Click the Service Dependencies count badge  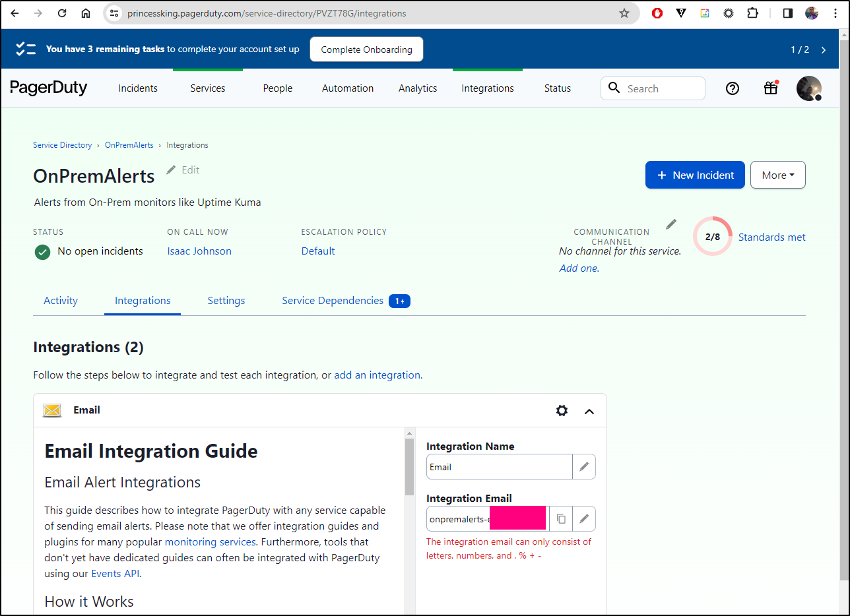click(399, 301)
